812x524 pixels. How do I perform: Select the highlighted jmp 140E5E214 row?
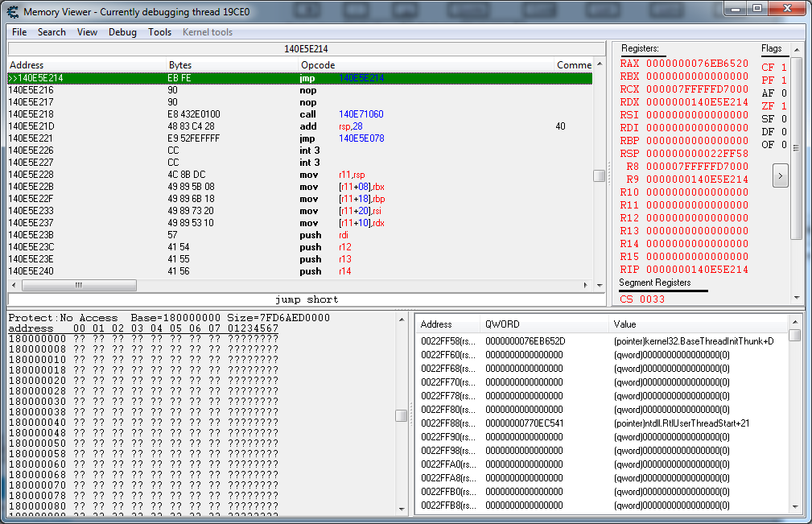pos(300,78)
